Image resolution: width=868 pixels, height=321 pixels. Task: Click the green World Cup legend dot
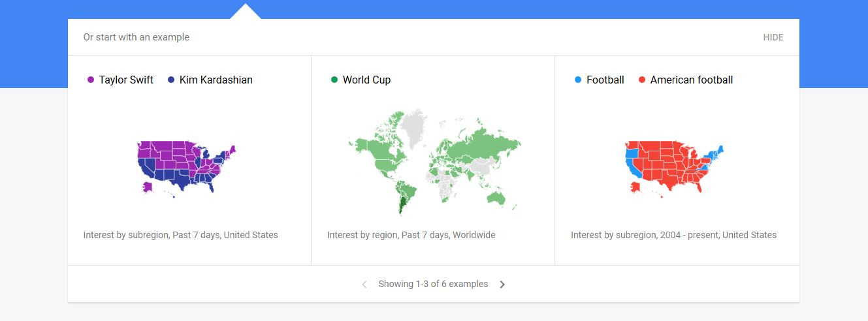click(x=334, y=80)
